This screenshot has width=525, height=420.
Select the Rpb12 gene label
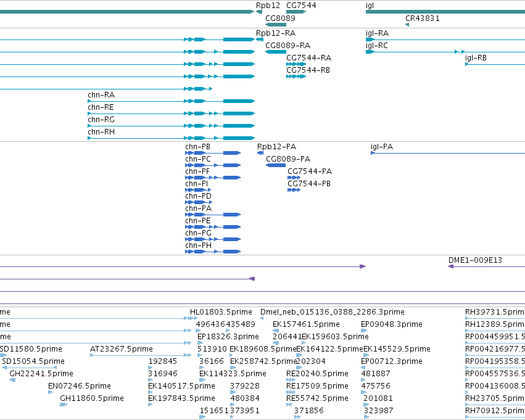click(268, 6)
